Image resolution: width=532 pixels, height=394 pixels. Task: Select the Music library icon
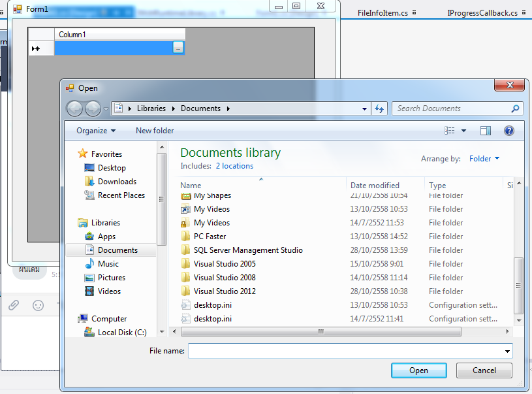coord(90,264)
